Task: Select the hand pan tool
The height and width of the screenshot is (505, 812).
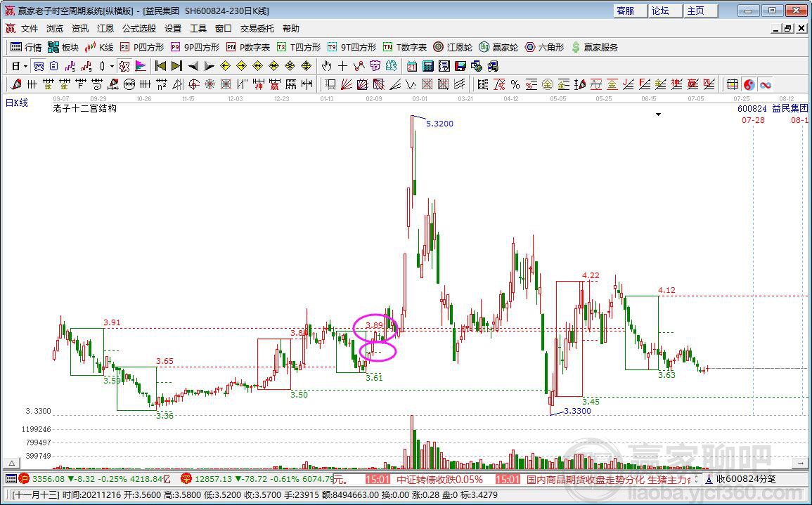Action: 326,66
